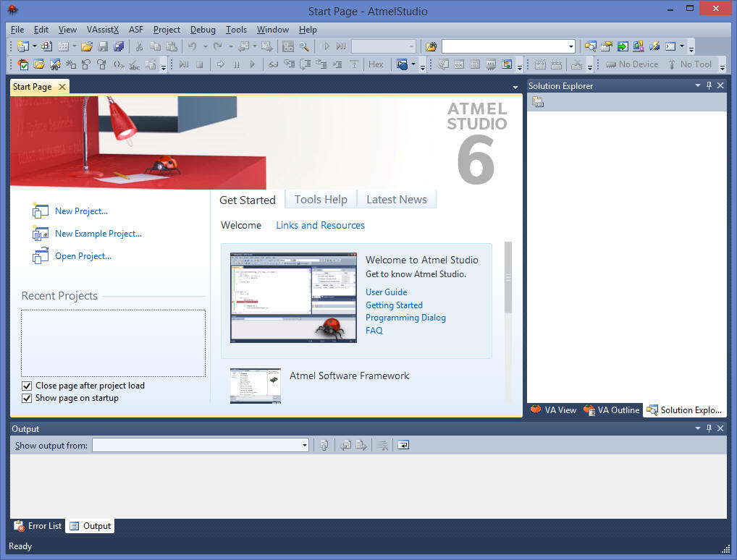This screenshot has width=737, height=560.
Task: Switch to the Error List tab
Action: pyautogui.click(x=38, y=526)
